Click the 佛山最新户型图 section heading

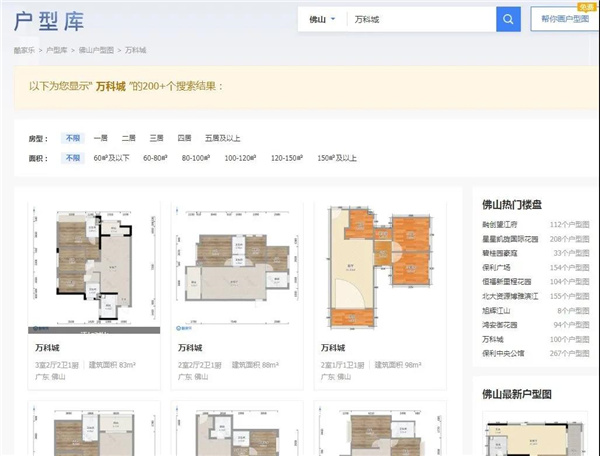[x=517, y=394]
